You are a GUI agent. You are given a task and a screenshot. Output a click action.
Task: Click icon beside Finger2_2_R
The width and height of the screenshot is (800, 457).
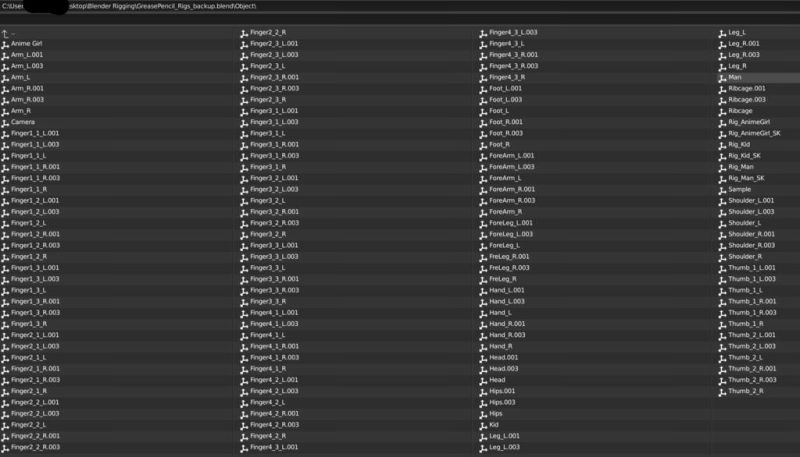pyautogui.click(x=244, y=33)
